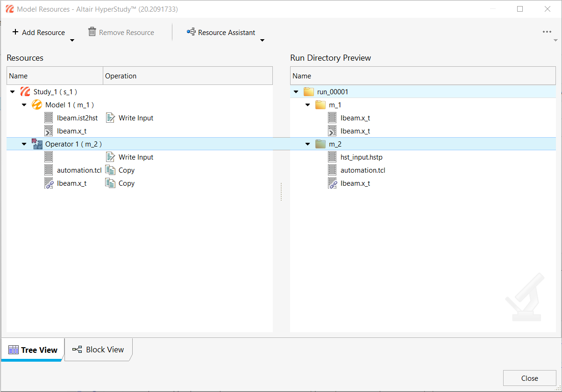The width and height of the screenshot is (562, 392).
Task: Click linked Ibeam.x_t icon under Operator 1
Action: 49,183
